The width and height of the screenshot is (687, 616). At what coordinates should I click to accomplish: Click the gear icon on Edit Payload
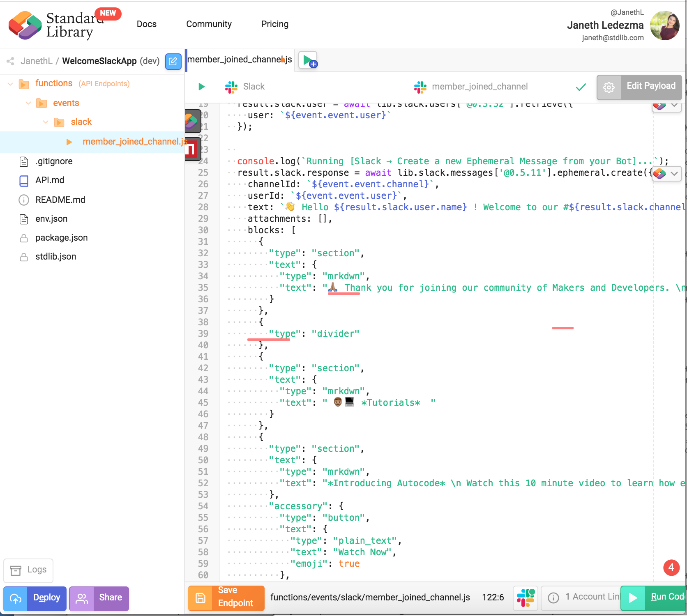tap(609, 87)
